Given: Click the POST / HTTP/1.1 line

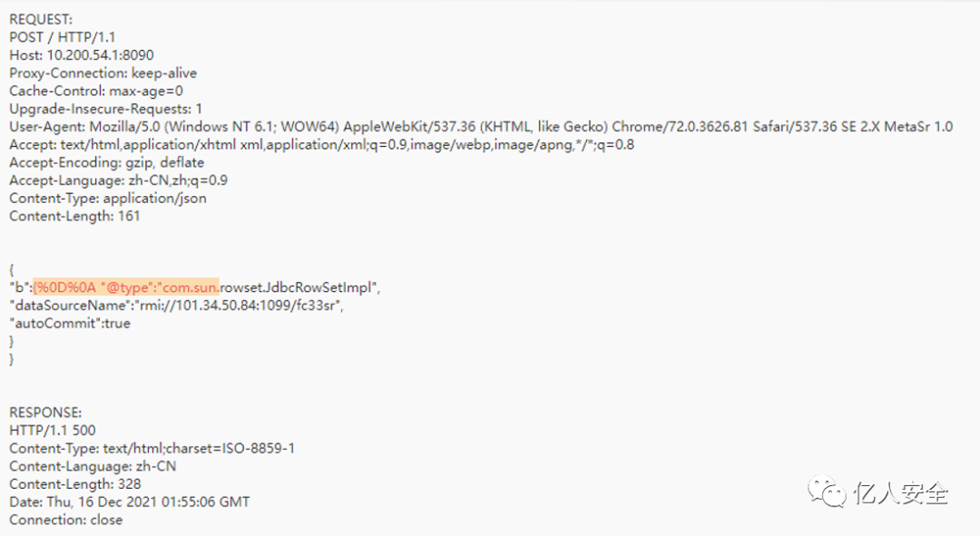Looking at the screenshot, I should click(x=62, y=37).
